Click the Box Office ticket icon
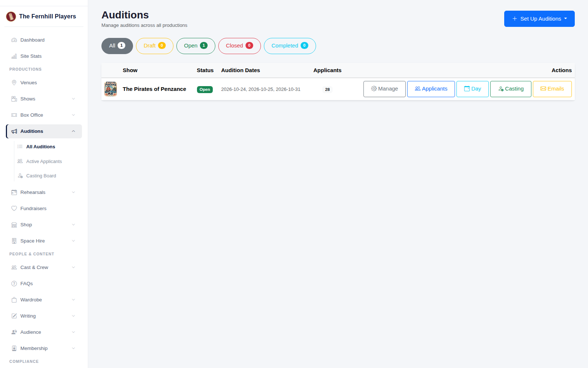 [14, 115]
